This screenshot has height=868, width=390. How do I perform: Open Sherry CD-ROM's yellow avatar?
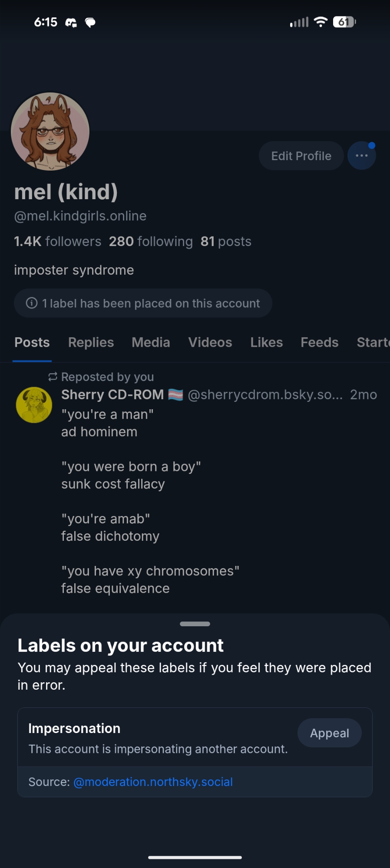[34, 405]
